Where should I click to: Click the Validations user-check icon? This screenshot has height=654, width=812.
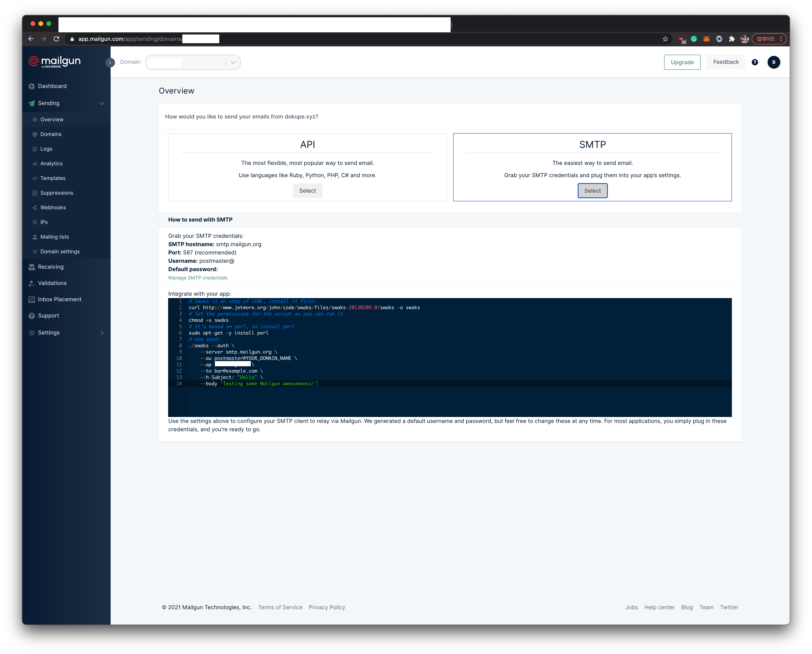(x=32, y=283)
